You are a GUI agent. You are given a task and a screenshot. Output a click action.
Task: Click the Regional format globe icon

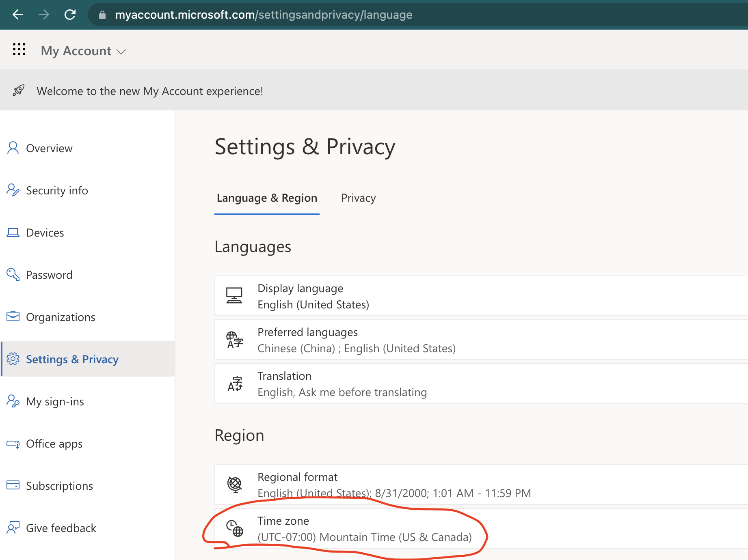[235, 485]
